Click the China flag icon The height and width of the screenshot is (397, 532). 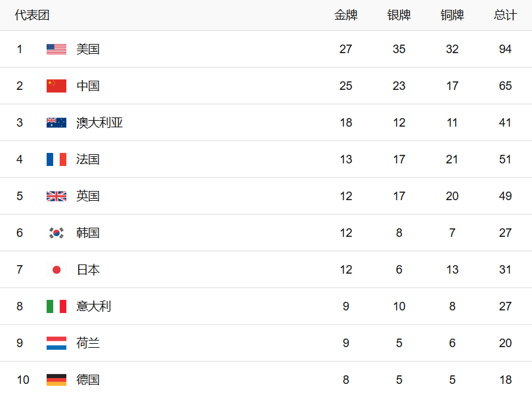(x=56, y=86)
